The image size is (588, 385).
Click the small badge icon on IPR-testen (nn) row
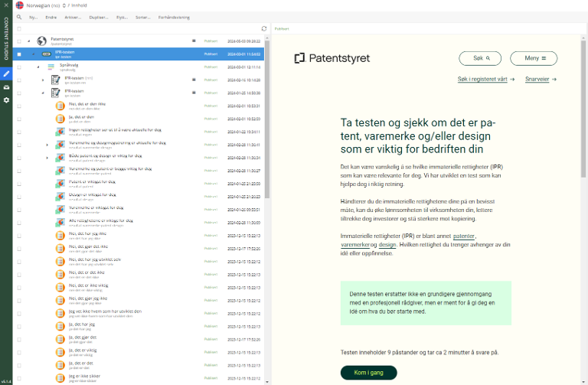194,80
